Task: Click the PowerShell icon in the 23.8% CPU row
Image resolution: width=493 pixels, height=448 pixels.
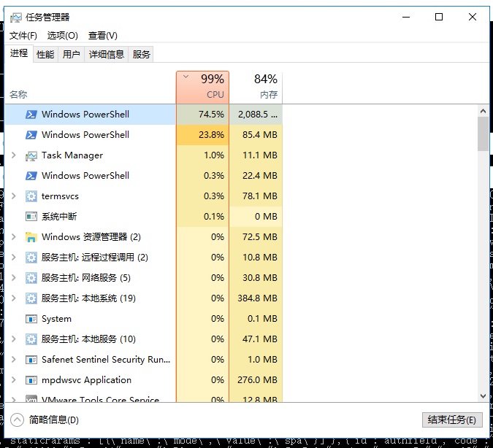Action: pyautogui.click(x=31, y=135)
